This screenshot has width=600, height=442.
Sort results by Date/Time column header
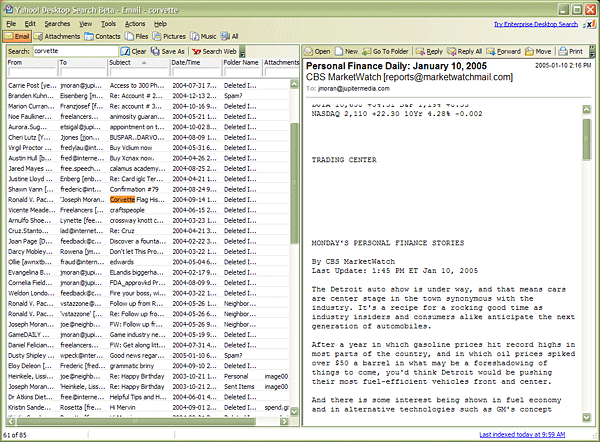[196, 62]
